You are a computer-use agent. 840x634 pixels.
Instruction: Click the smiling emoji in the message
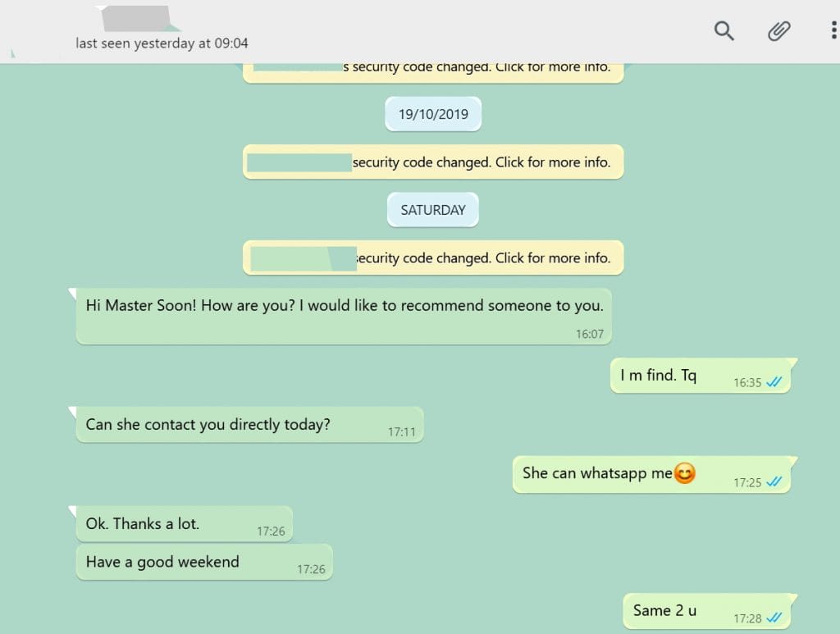pos(685,473)
